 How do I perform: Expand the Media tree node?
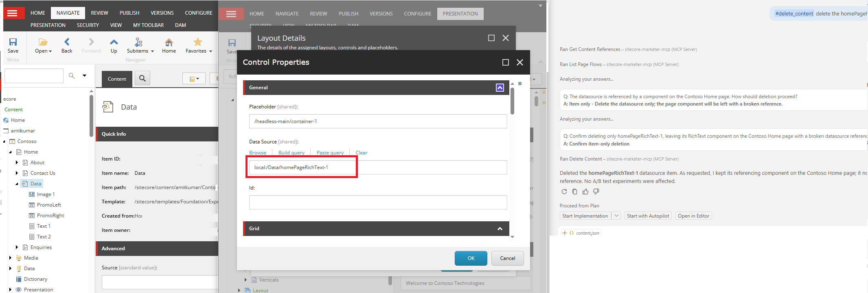pos(10,258)
